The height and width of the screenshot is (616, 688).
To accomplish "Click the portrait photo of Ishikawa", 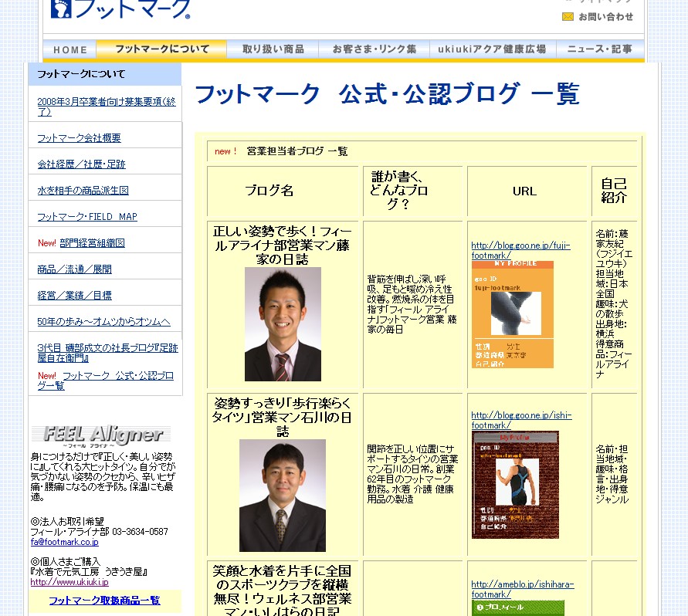I will click(x=283, y=496).
